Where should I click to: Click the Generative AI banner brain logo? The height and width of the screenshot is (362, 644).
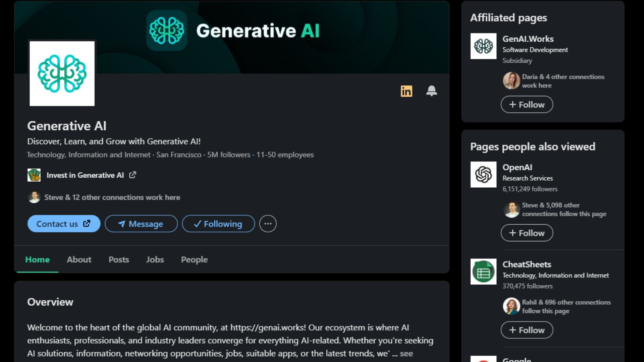167,31
